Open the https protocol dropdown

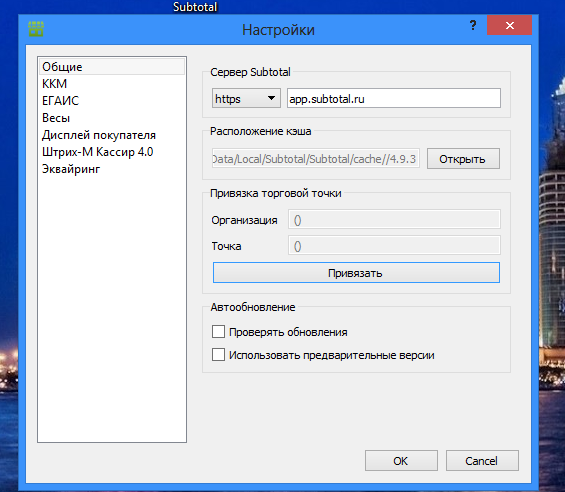(246, 98)
